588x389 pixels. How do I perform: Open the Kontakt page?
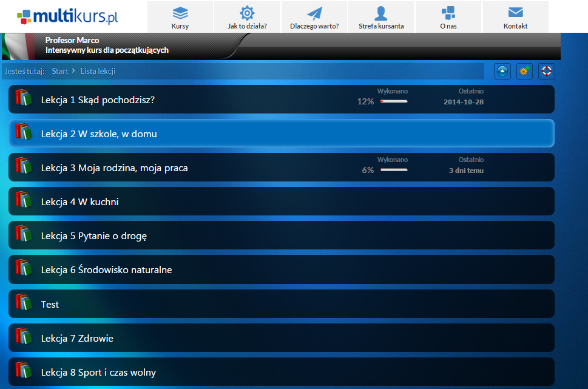pyautogui.click(x=515, y=18)
